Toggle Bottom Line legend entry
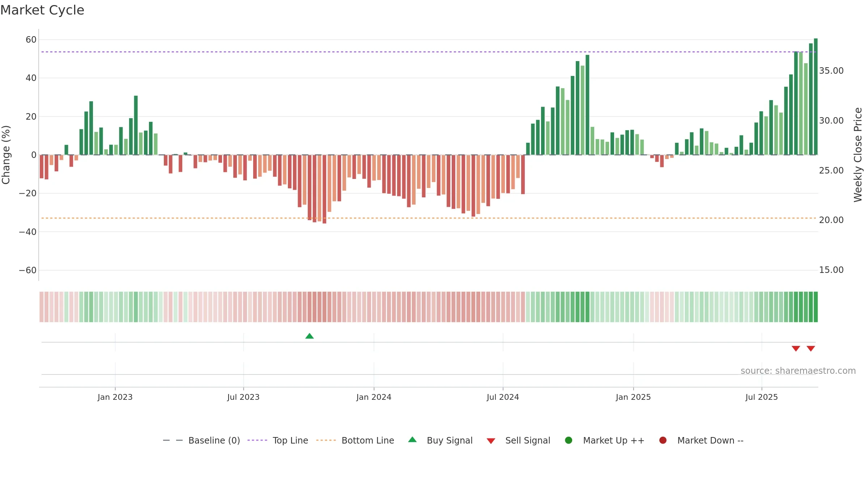 point(355,441)
